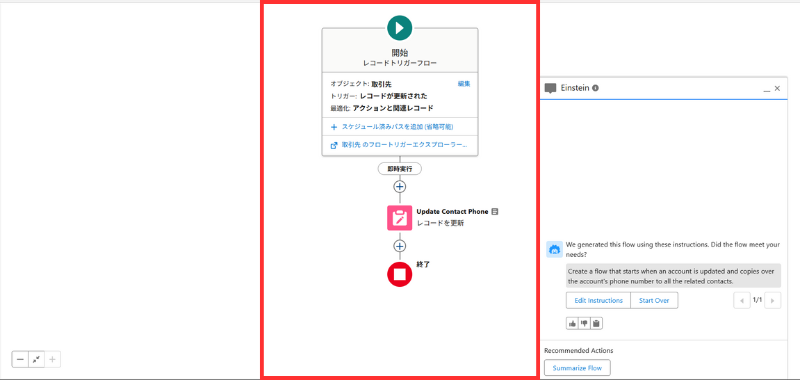Close the Einstein panel
Viewport: 800px width, 380px height.
[777, 88]
